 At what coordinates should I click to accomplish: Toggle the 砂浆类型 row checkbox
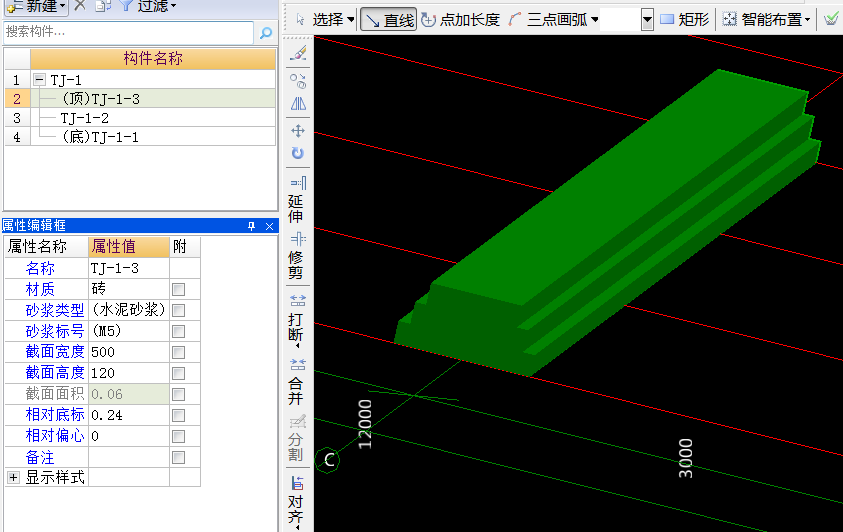coord(178,311)
